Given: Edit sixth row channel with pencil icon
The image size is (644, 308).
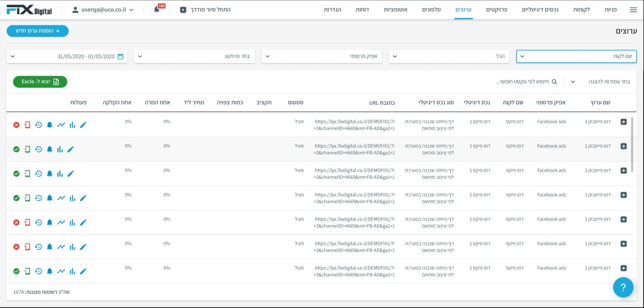Looking at the screenshot, I should click(83, 247).
